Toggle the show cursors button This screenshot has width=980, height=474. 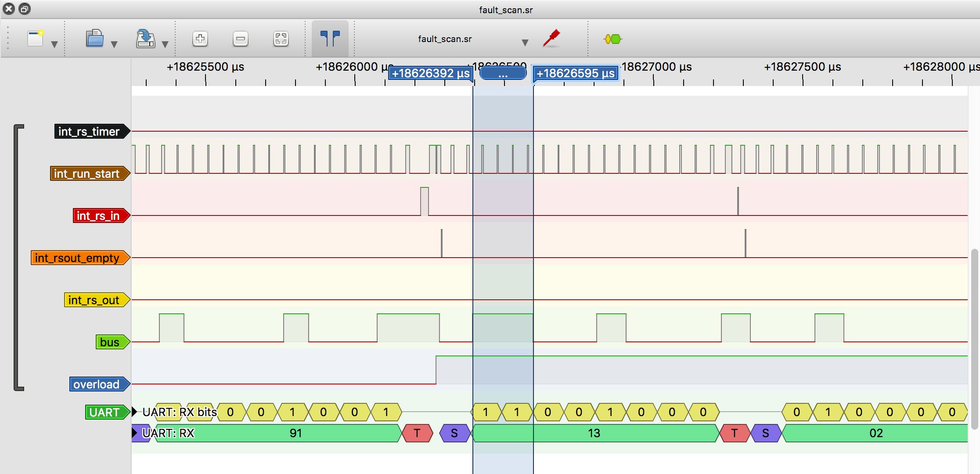[x=330, y=39]
